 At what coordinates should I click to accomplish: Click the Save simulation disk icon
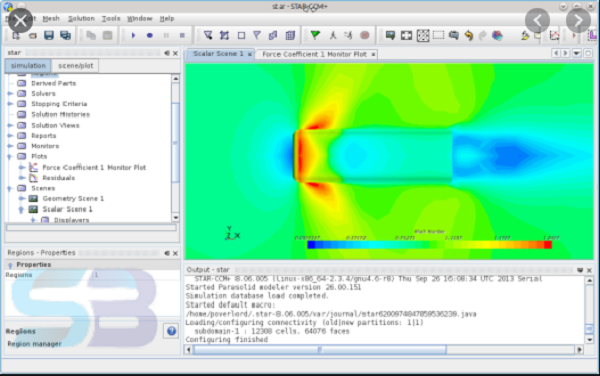coord(49,36)
